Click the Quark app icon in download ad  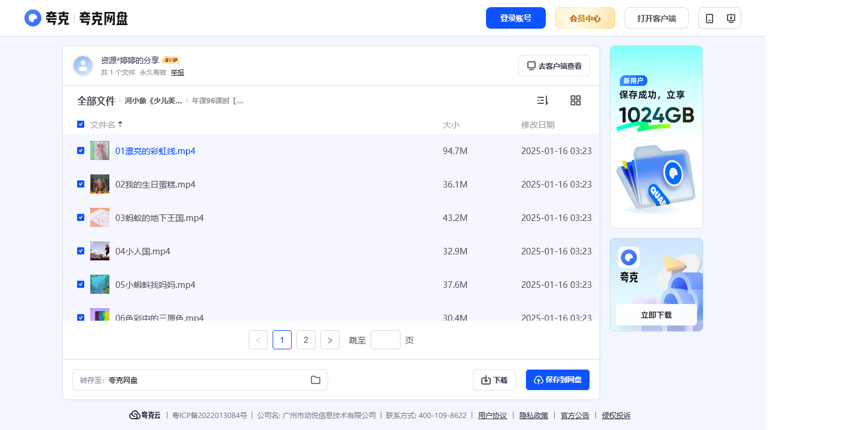629,257
